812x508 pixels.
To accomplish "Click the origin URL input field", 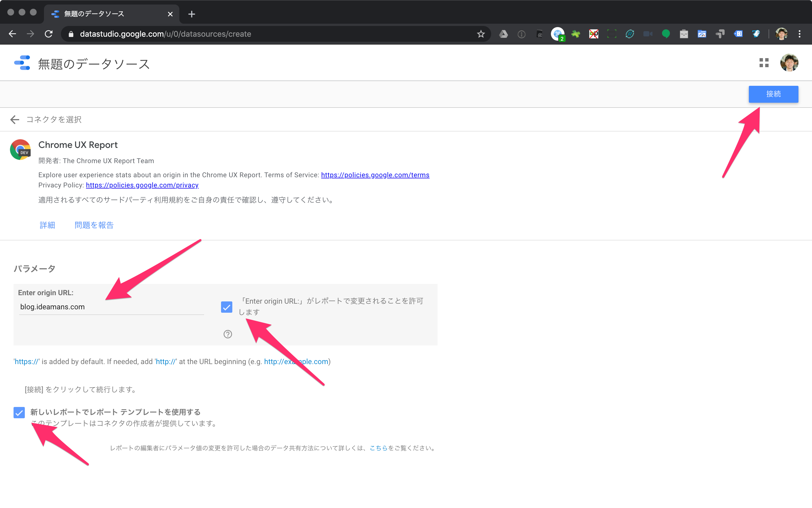I will pyautogui.click(x=111, y=307).
